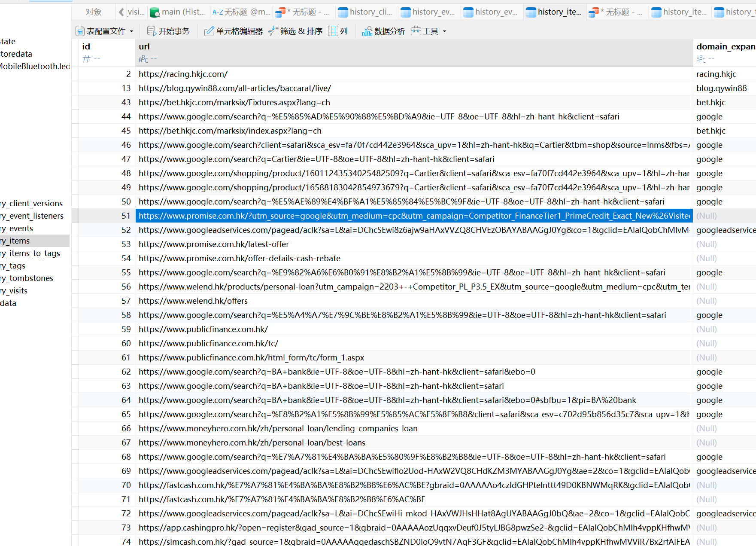The height and width of the screenshot is (546, 756).
Task: Click the (Null) domain cell in row 51
Action: 725,216
